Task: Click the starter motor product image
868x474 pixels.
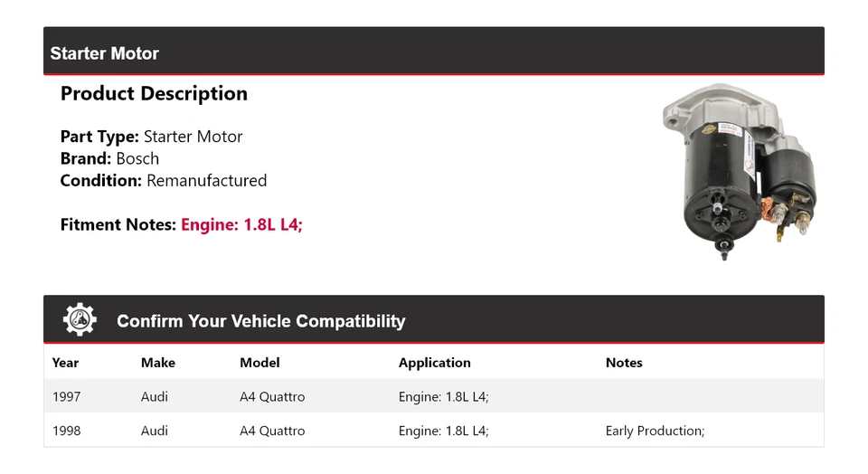Action: [x=739, y=172]
